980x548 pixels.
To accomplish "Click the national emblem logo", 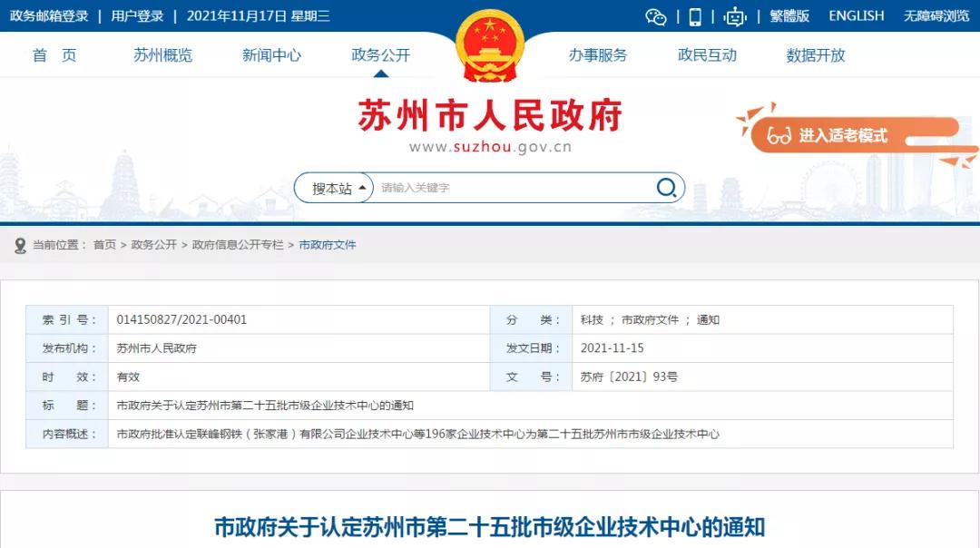I will pos(490,45).
